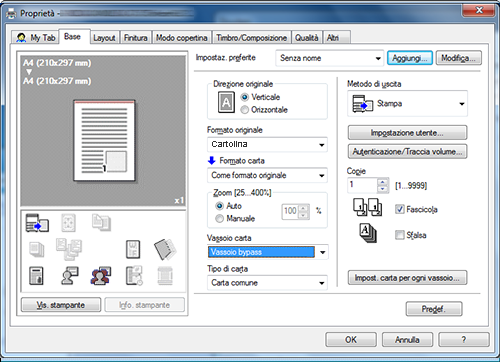This screenshot has height=362, width=500.
Task: Click the printer output icon with blue arrow in status panel
Action: click(x=37, y=223)
